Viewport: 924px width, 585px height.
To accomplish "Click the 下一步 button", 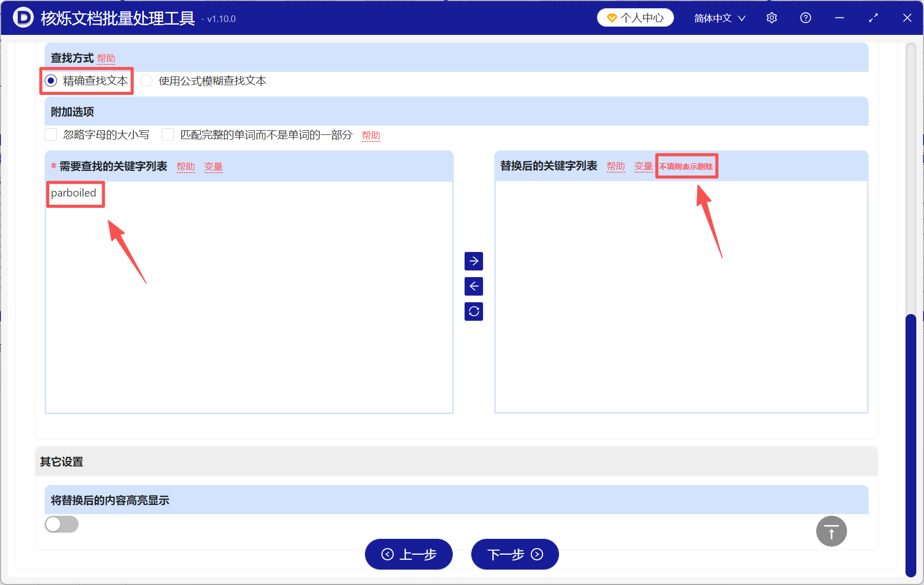I will [514, 555].
